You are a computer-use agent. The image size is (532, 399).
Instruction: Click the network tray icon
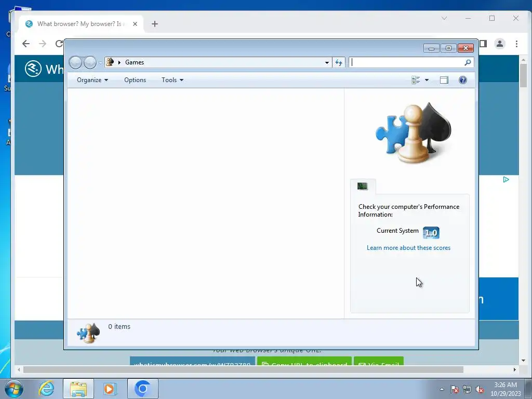pos(467,389)
